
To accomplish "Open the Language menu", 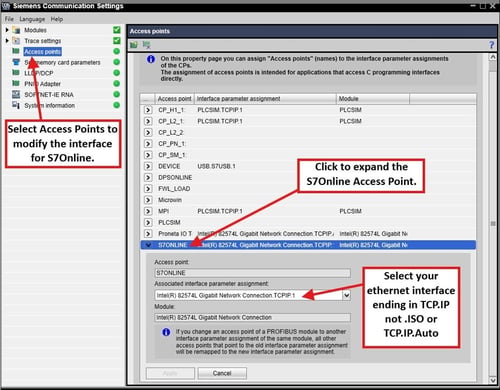I will (32, 19).
